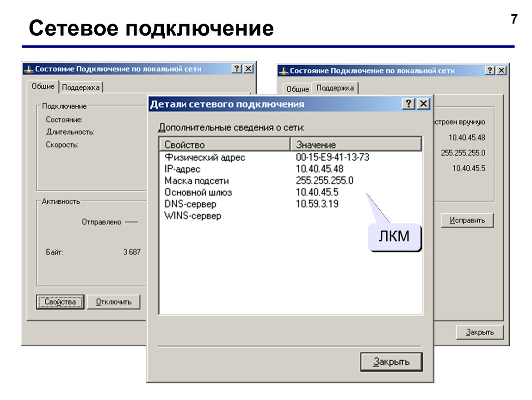Screen dimensions: 532x400
Task: Click Закрыть button in the details dialog
Action: pyautogui.click(x=391, y=362)
